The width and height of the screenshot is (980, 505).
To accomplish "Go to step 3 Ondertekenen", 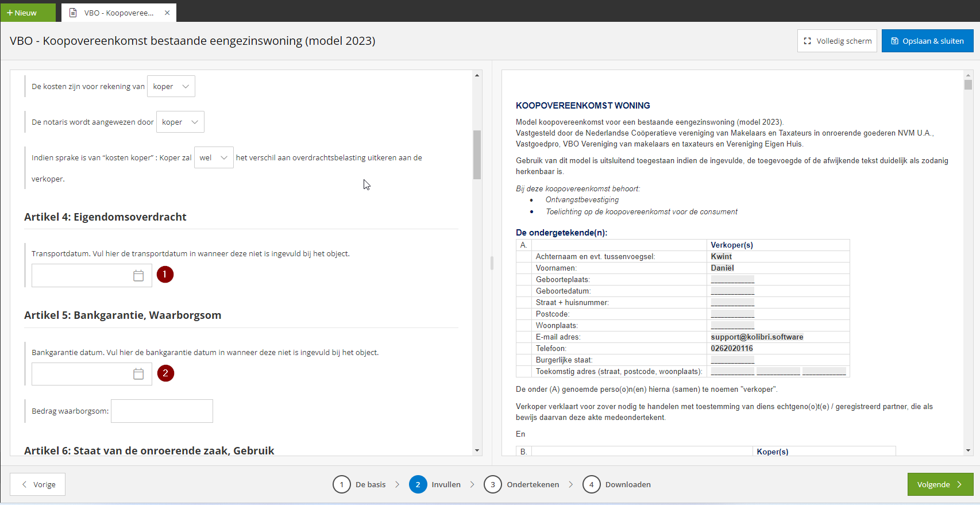I will [522, 484].
